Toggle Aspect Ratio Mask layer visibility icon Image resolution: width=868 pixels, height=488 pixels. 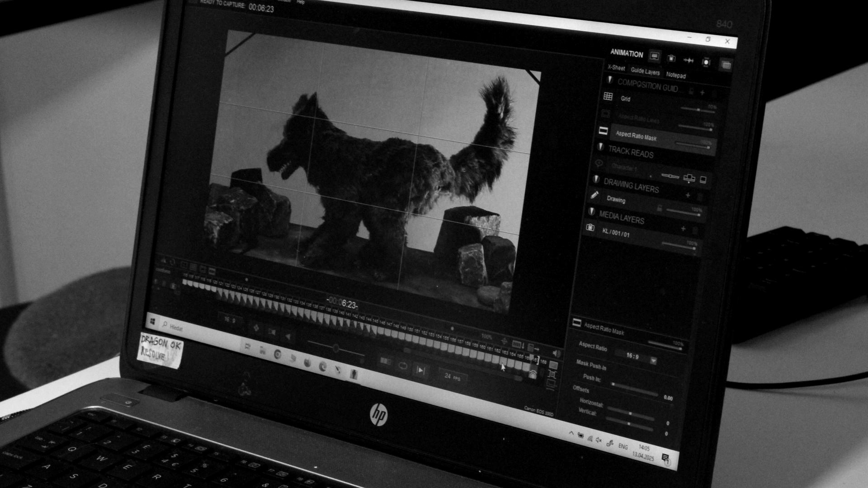coord(603,131)
